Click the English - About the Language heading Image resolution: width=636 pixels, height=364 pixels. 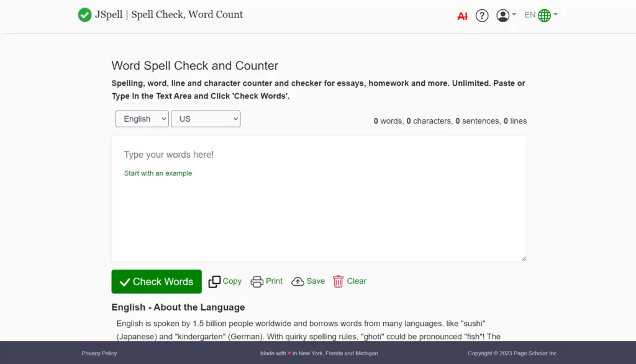coord(178,307)
